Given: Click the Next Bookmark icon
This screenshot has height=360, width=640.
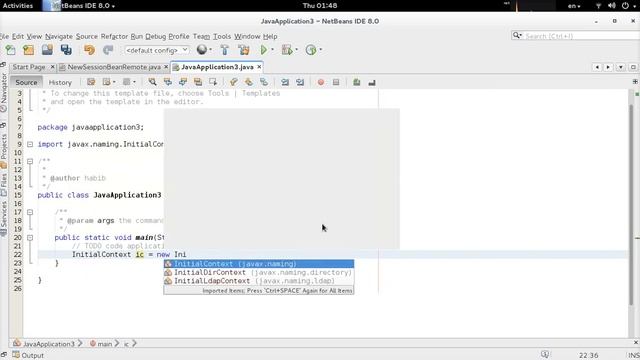Looking at the screenshot, I should [x=249, y=82].
